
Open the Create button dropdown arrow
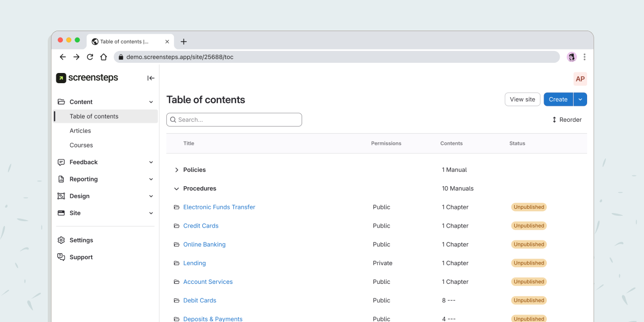[x=580, y=99]
